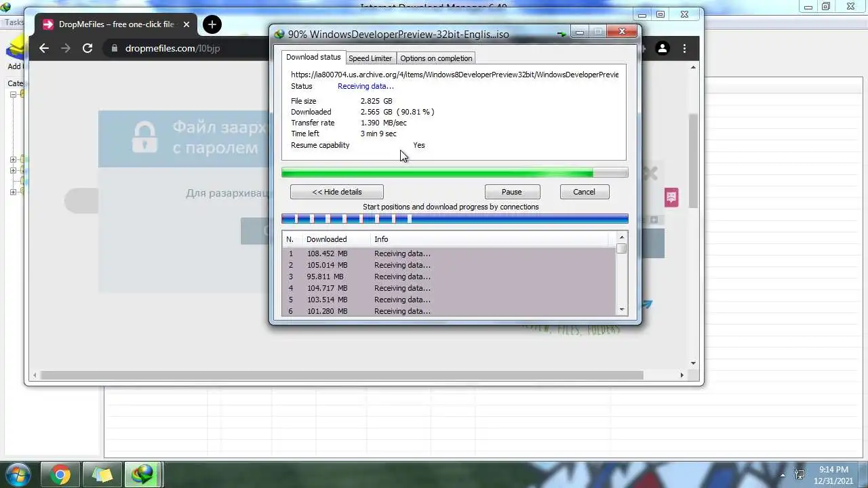The image size is (868, 488).
Task: Select connection row with 108.452 MB
Action: click(449, 253)
